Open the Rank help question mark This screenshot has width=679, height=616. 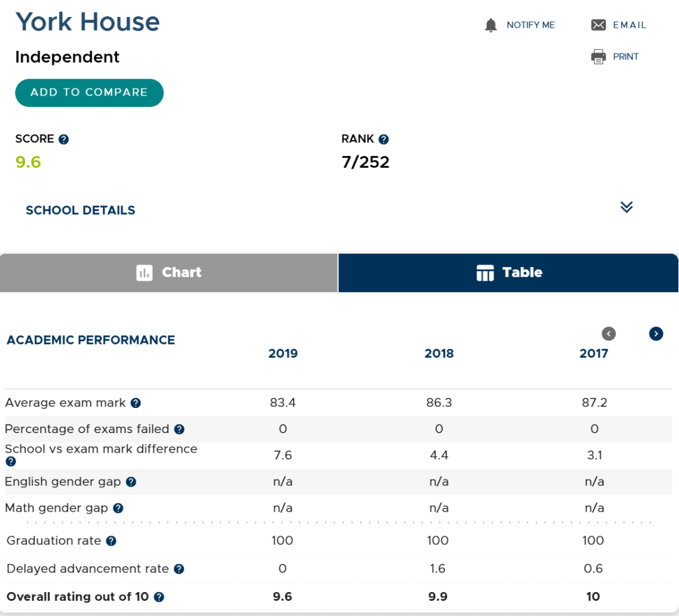(384, 140)
